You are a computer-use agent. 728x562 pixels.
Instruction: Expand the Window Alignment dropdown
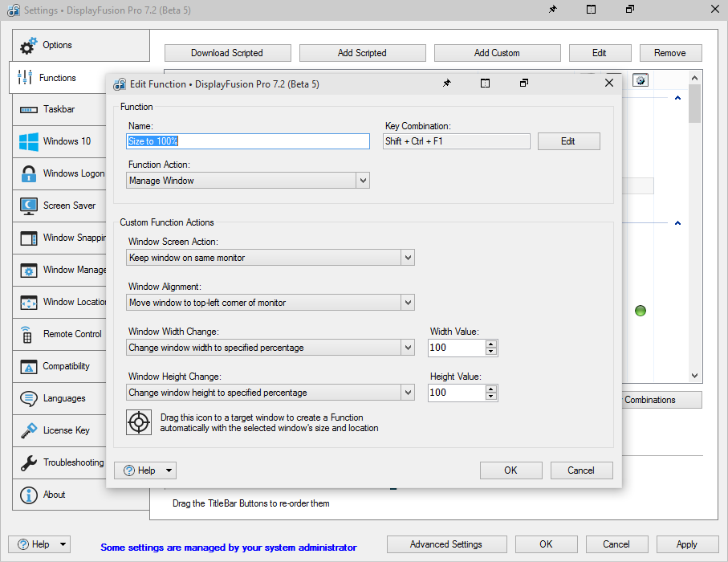point(270,303)
